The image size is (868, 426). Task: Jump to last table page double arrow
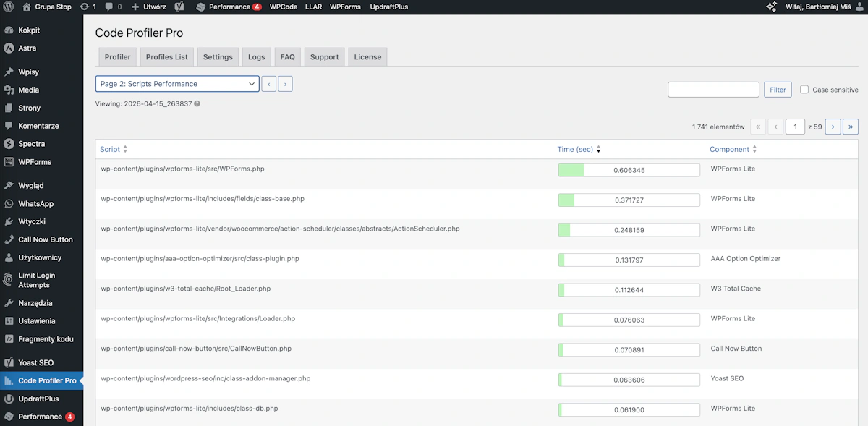click(x=851, y=127)
